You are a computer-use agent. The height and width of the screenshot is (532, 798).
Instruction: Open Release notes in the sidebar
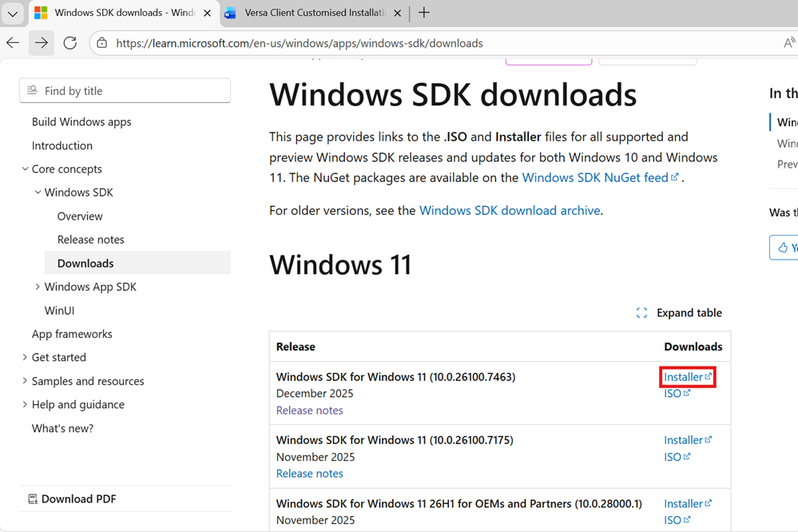(90, 240)
